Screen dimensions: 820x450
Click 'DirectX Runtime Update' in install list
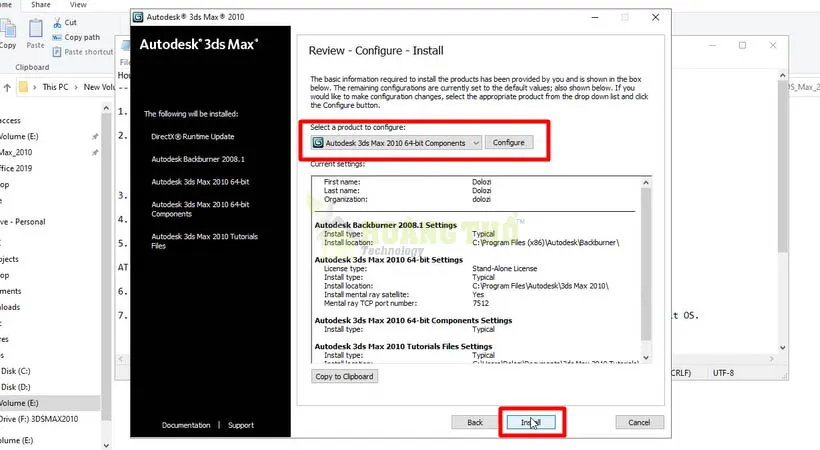click(192, 137)
